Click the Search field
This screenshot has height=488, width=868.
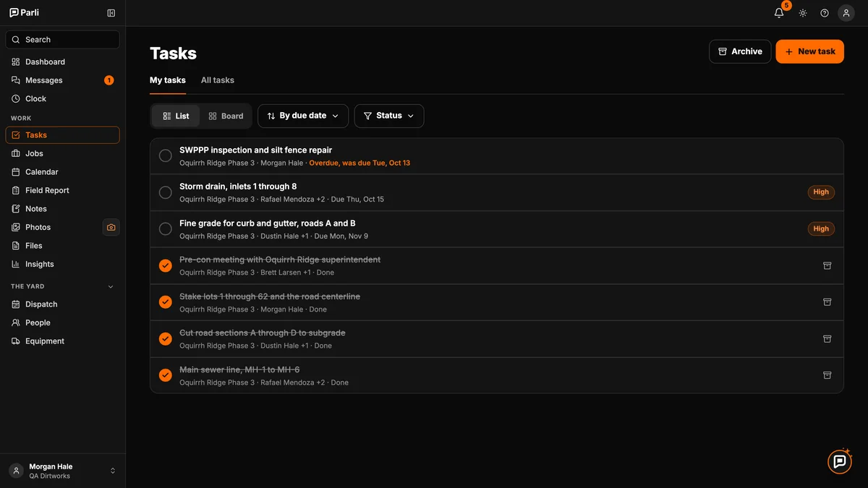pyautogui.click(x=62, y=40)
